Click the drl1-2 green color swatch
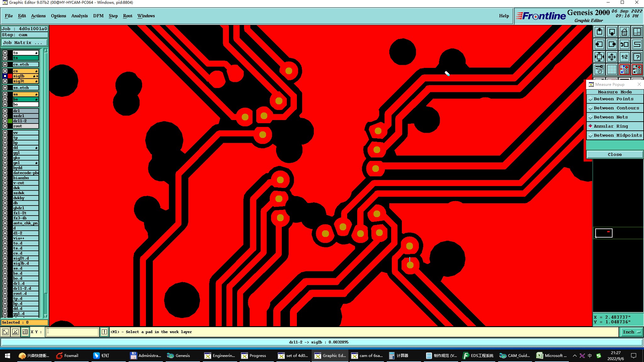 pyautogui.click(x=10, y=121)
